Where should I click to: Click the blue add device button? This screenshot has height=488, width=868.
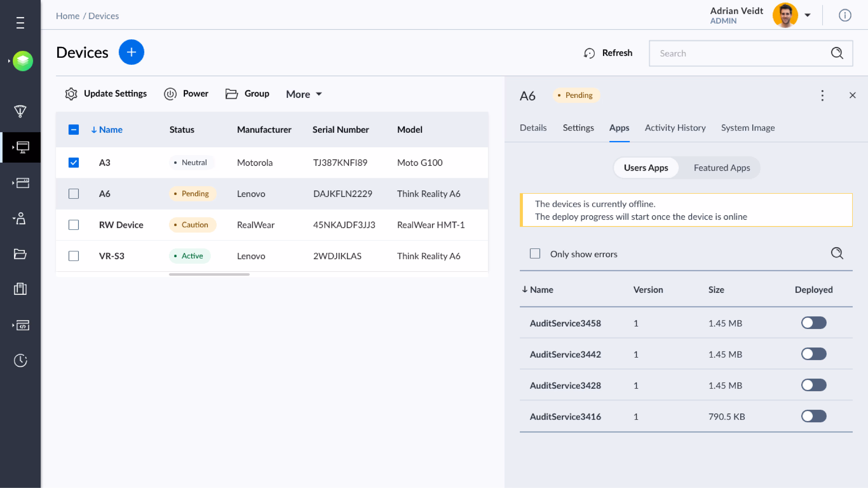coord(131,52)
